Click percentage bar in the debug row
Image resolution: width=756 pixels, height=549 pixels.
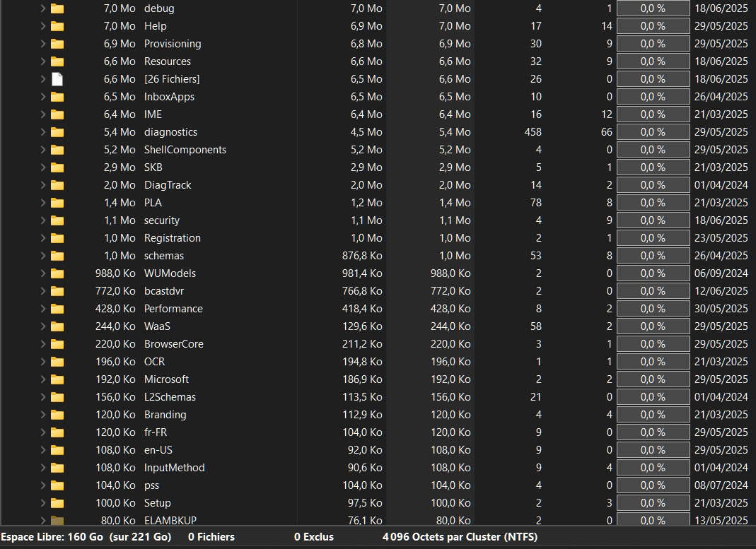pos(653,8)
